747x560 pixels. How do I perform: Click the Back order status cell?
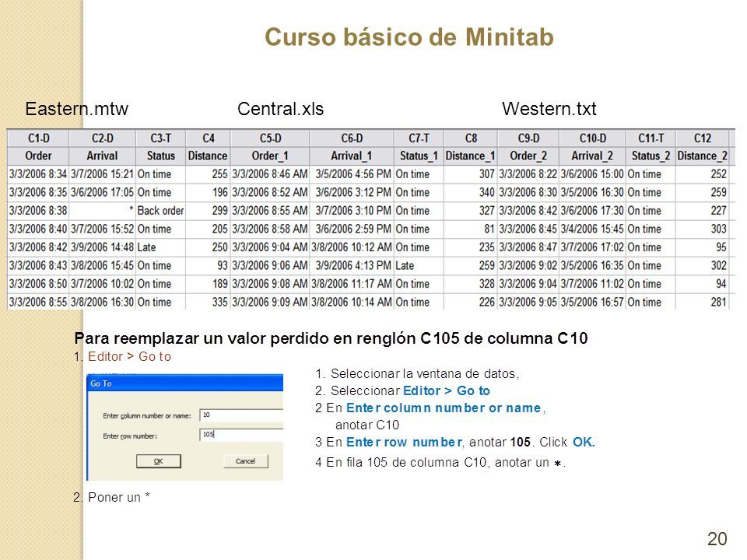[x=160, y=211]
